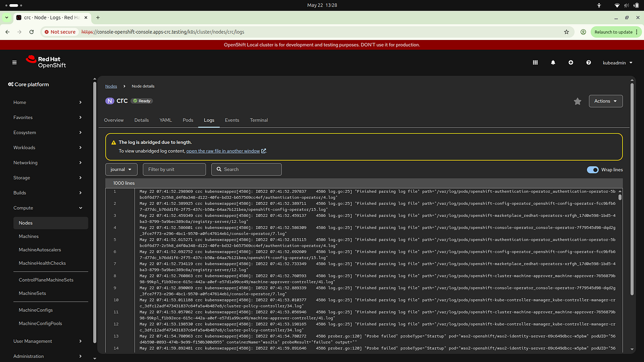Image resolution: width=644 pixels, height=362 pixels.
Task: Open the help question mark menu
Action: click(588, 62)
